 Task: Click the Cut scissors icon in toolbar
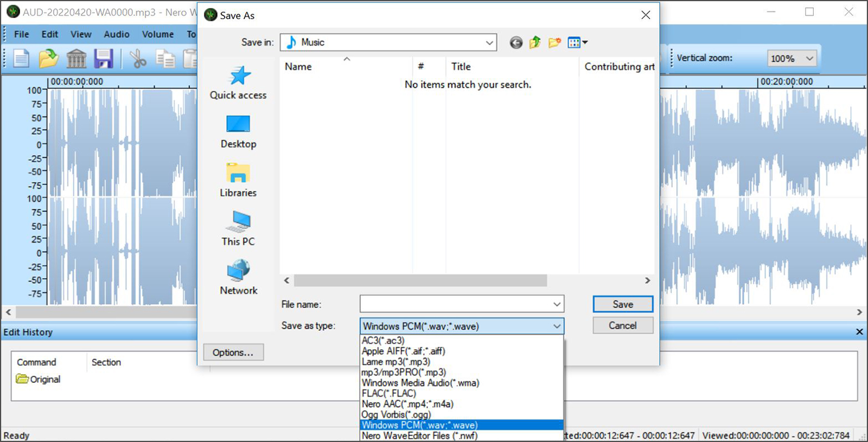tap(138, 58)
